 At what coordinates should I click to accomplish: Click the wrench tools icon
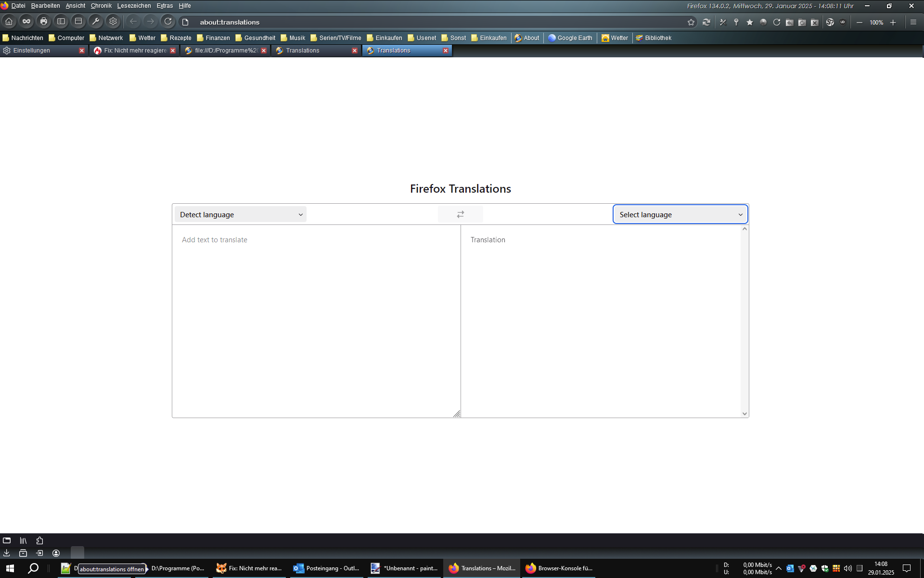pyautogui.click(x=96, y=22)
